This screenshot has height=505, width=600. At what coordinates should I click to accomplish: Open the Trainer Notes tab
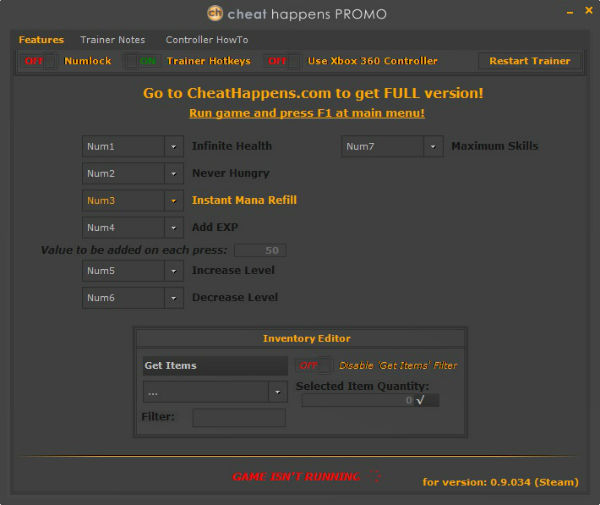coord(113,40)
